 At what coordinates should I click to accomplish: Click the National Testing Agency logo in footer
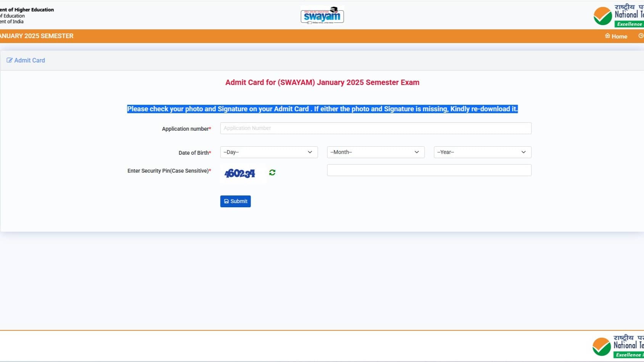(x=618, y=346)
